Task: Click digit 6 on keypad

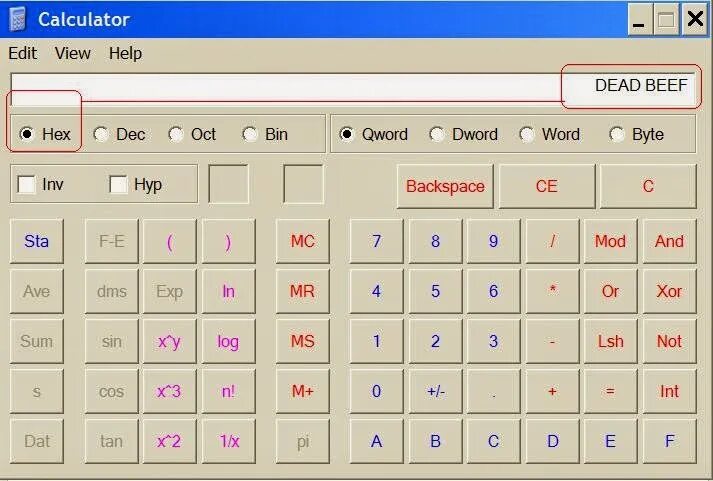Action: (x=493, y=291)
